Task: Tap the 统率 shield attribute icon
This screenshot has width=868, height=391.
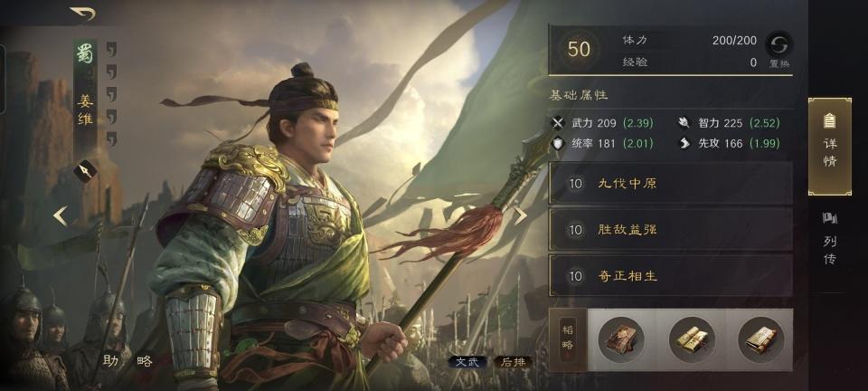Action: tap(559, 143)
